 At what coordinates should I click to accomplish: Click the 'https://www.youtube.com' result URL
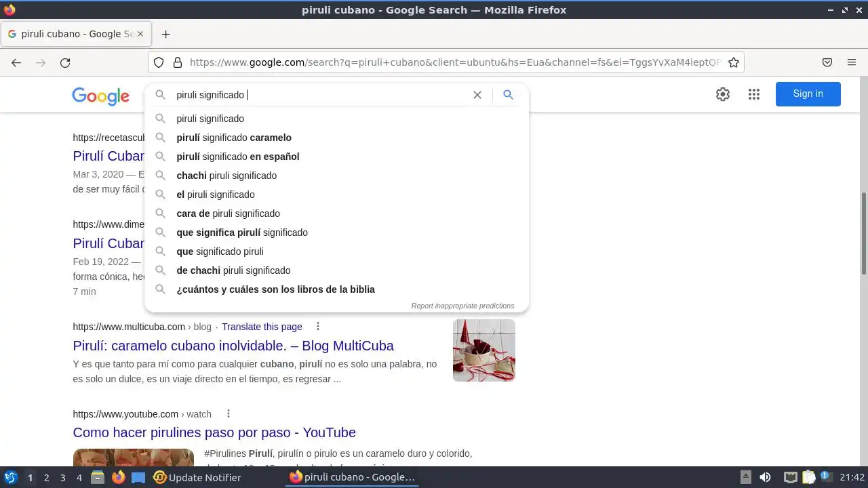(x=125, y=413)
